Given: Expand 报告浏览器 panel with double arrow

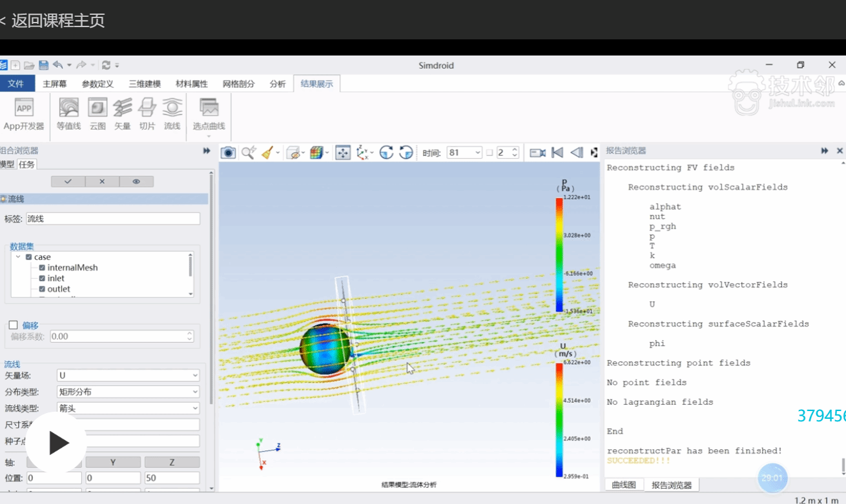Looking at the screenshot, I should 825,150.
